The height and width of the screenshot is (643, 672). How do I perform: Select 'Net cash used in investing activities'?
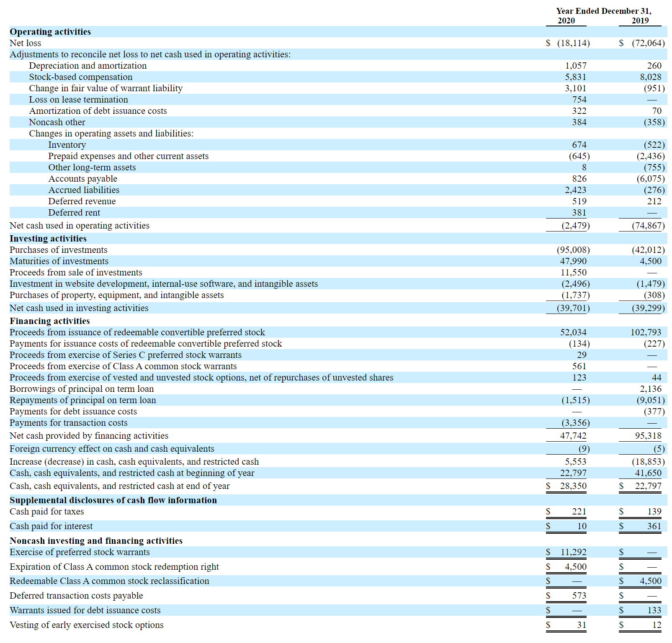point(79,308)
